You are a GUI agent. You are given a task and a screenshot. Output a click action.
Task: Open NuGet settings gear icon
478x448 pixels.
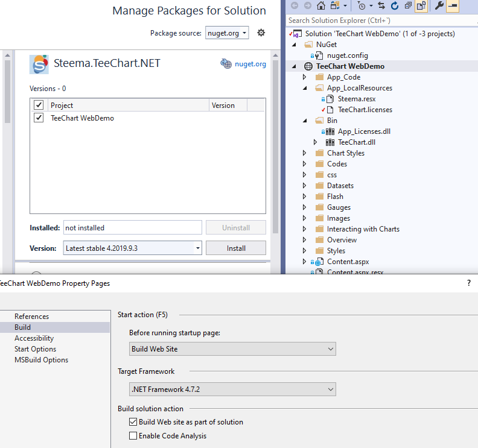[x=261, y=33]
